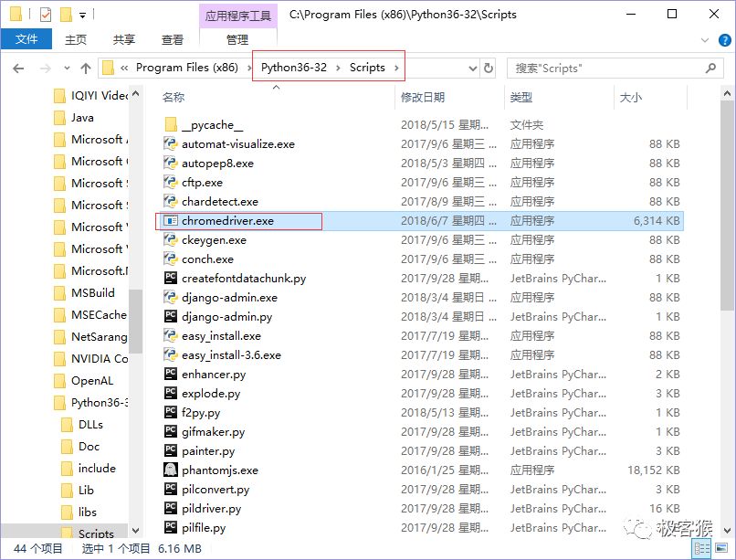Select the pildriver.py file name
Image resolution: width=736 pixels, height=560 pixels.
pos(211,509)
